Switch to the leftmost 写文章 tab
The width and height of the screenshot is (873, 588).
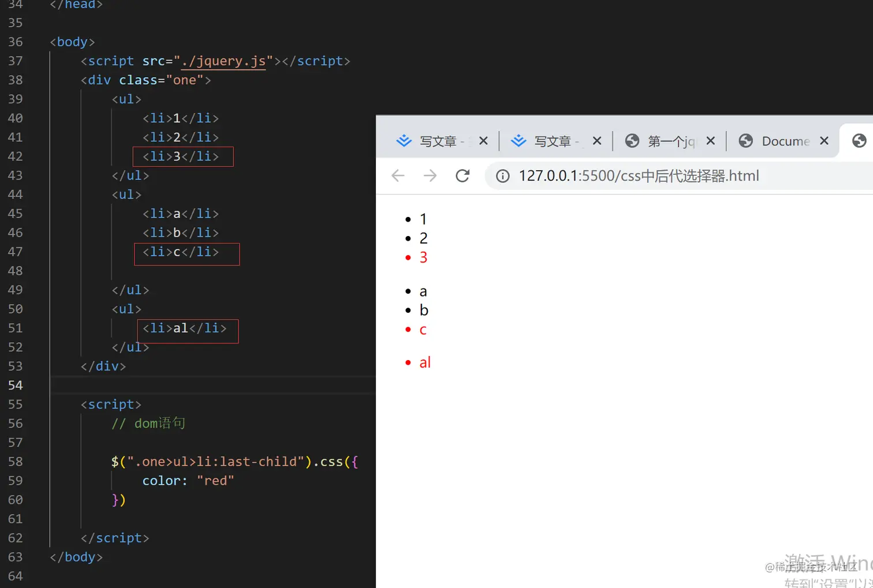pos(442,141)
